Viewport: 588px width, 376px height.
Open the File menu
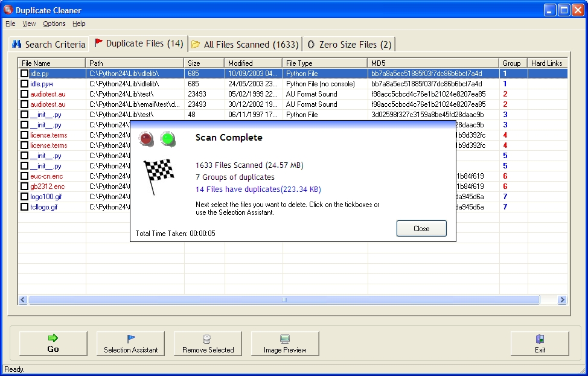coord(10,24)
